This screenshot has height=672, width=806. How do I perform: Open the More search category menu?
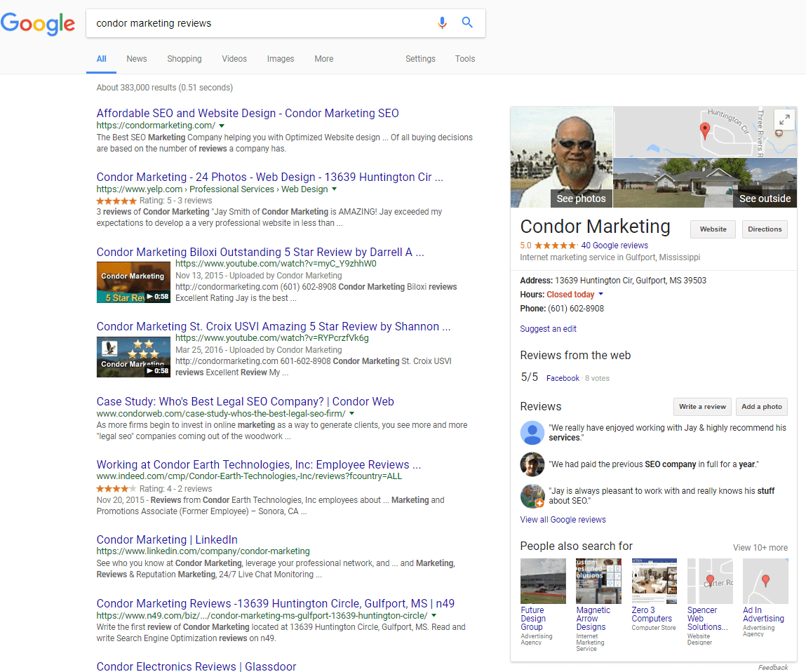pyautogui.click(x=324, y=59)
